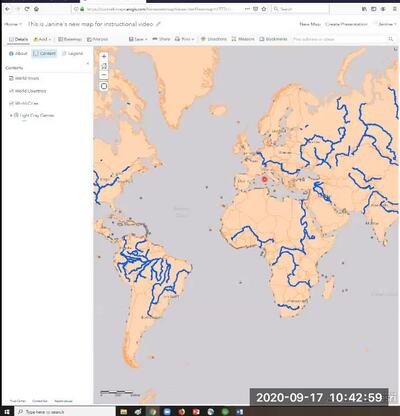Click the Share button
The image size is (400, 416).
(x=161, y=39)
